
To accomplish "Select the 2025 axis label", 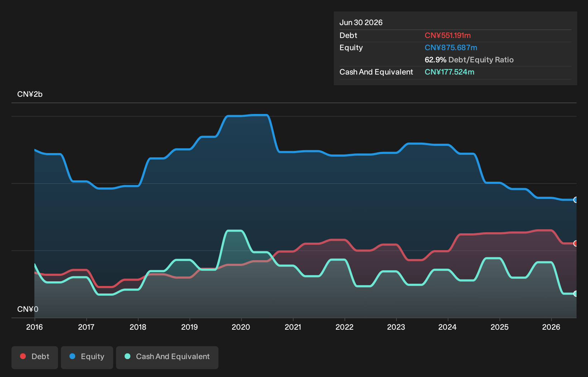I will pos(500,327).
